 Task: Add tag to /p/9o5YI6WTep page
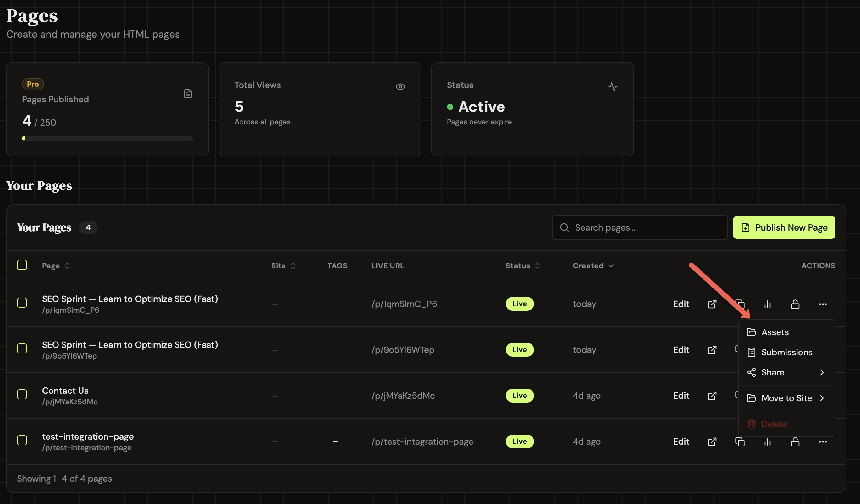(335, 350)
